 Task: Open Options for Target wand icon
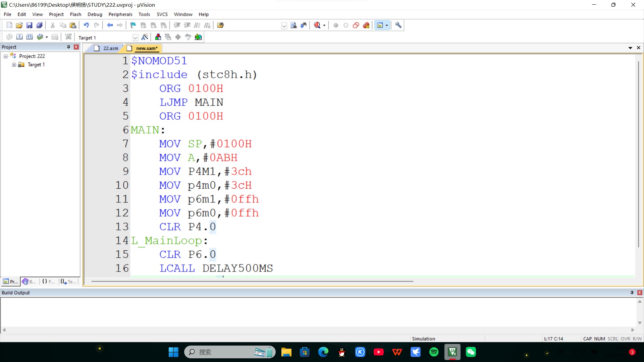(145, 37)
